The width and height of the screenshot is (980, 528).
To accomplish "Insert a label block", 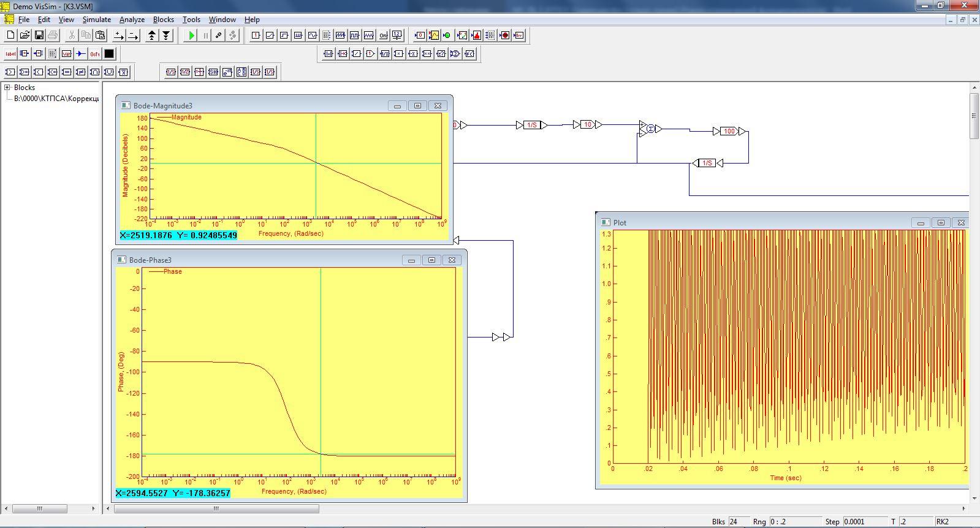I will [10, 54].
